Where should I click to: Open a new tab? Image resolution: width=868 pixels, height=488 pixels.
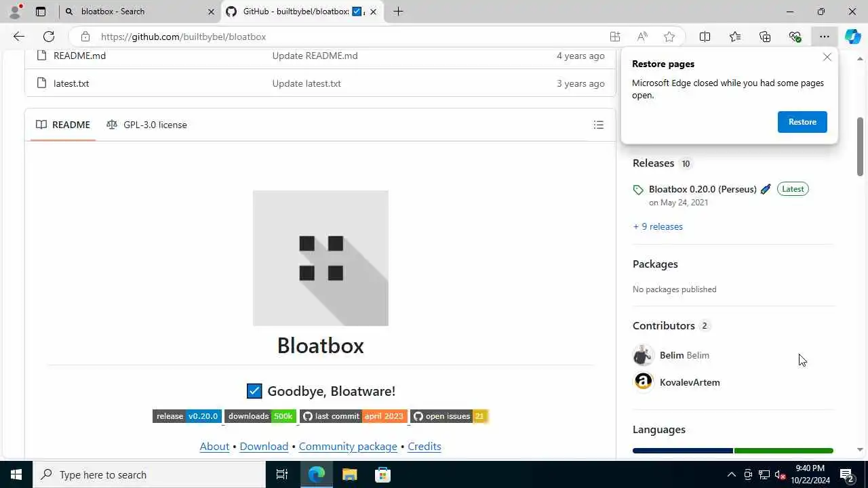[x=398, y=12]
